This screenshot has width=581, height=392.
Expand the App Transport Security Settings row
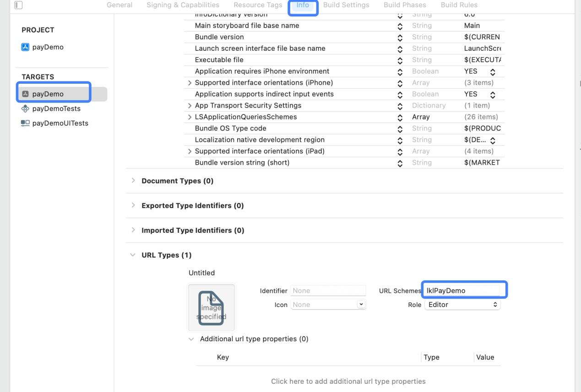click(190, 106)
